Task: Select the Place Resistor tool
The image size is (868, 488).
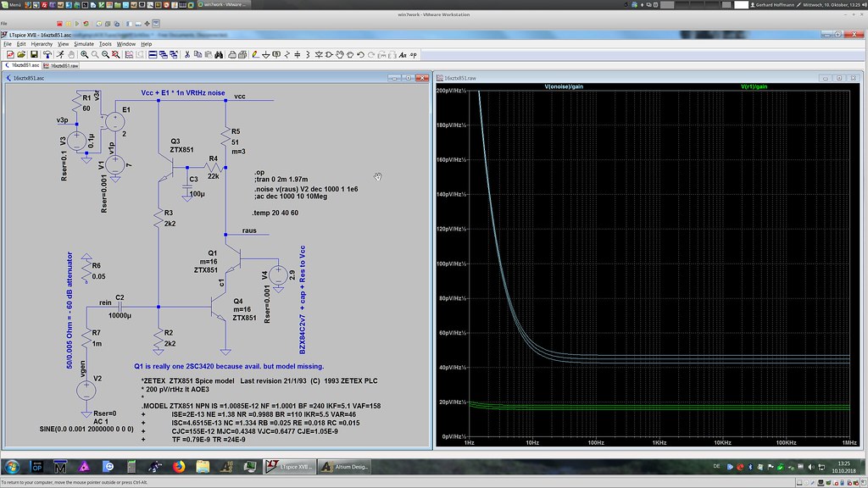Action: pyautogui.click(x=287, y=54)
